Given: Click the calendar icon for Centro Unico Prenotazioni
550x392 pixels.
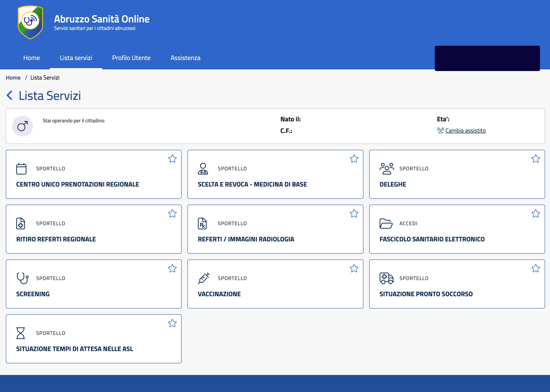Looking at the screenshot, I should pos(21,168).
